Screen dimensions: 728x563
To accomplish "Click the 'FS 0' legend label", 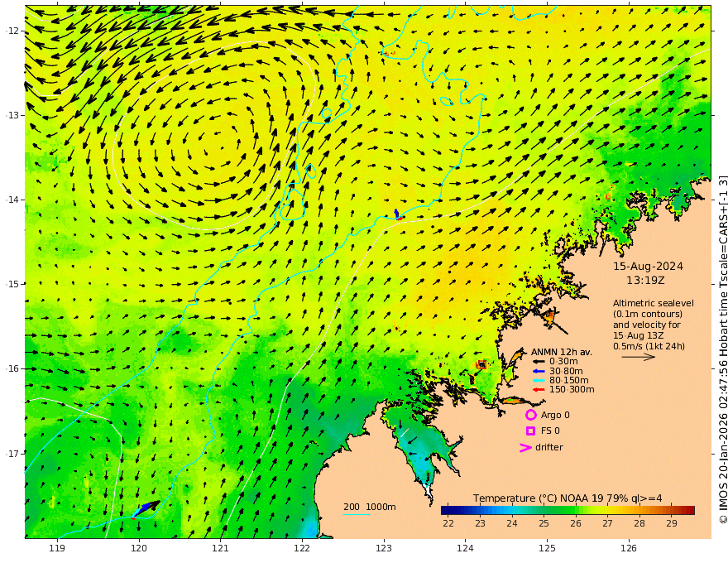I will pos(550,431).
